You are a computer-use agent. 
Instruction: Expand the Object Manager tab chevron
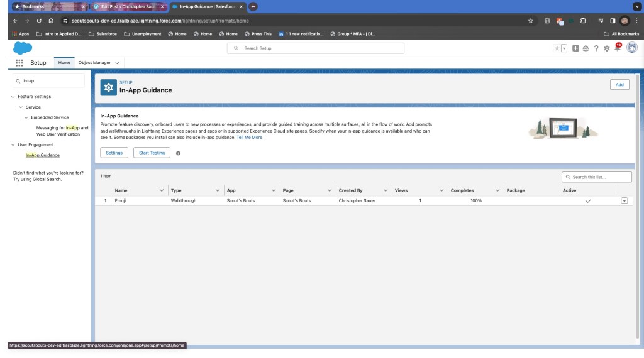[x=118, y=63]
